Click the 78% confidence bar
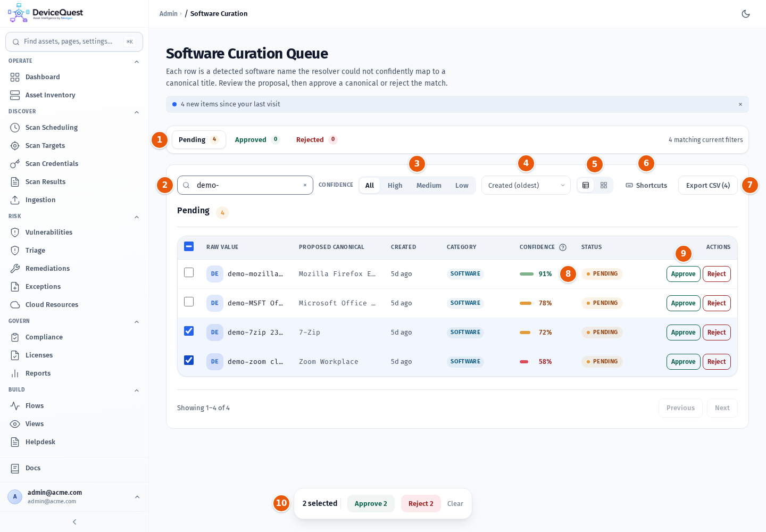This screenshot has height=532, width=766. pos(526,303)
